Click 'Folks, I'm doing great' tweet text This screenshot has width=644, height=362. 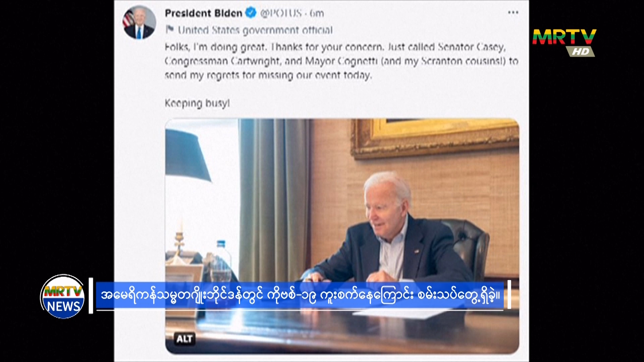pos(216,47)
